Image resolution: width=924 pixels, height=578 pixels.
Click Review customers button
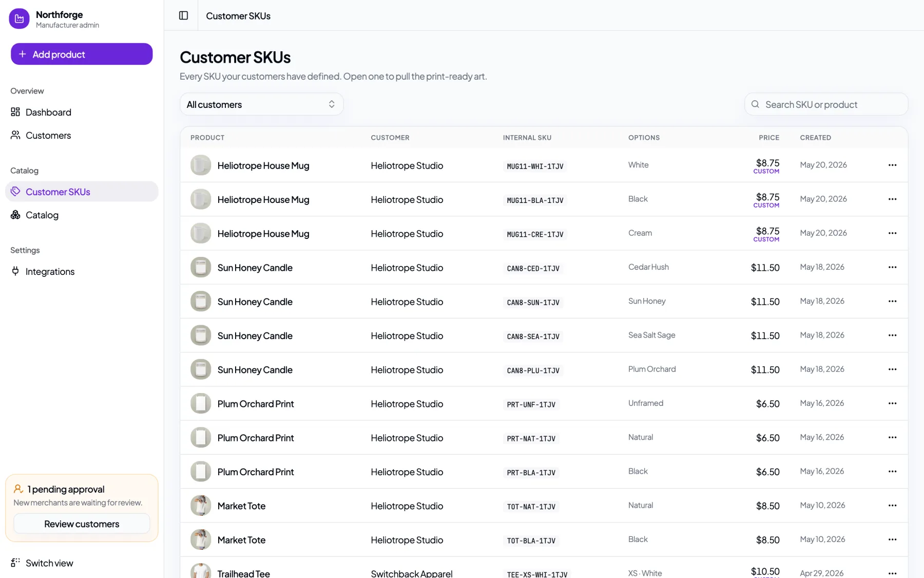pos(82,524)
